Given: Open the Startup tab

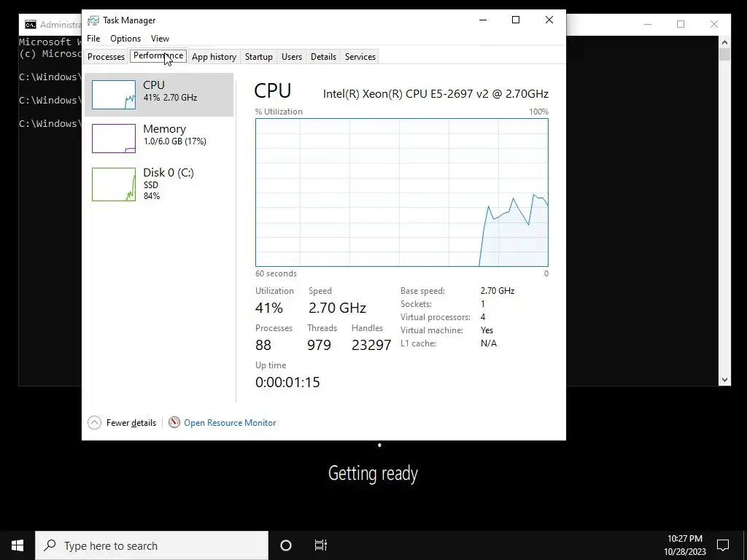Looking at the screenshot, I should [259, 57].
